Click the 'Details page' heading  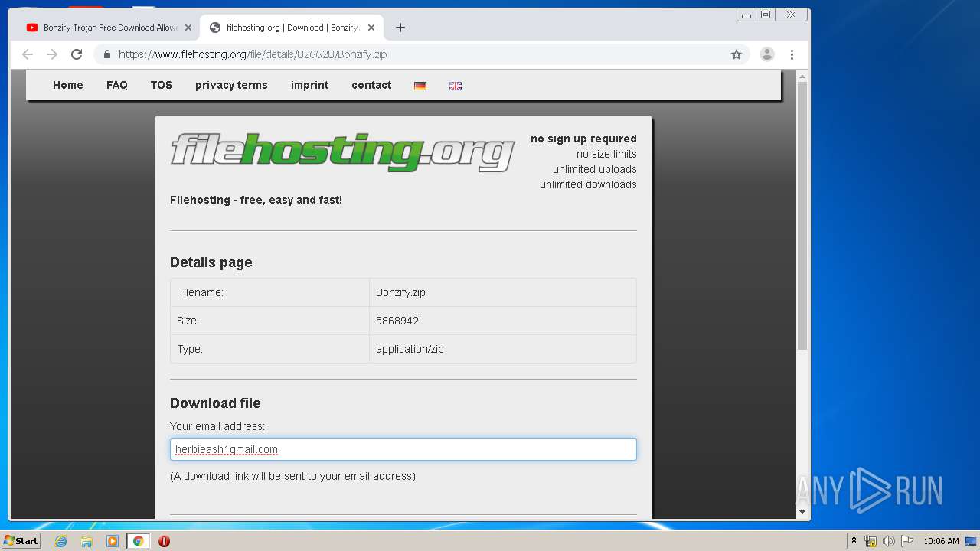(211, 262)
